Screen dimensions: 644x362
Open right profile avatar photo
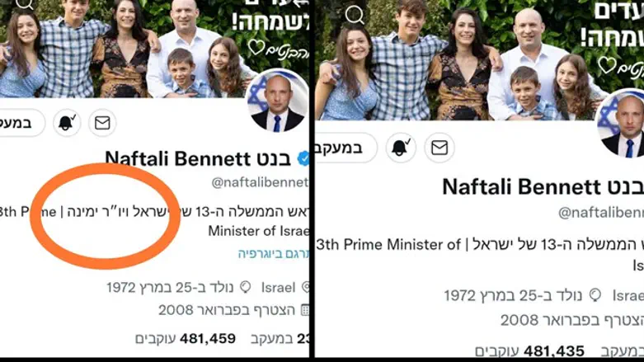[621, 125]
